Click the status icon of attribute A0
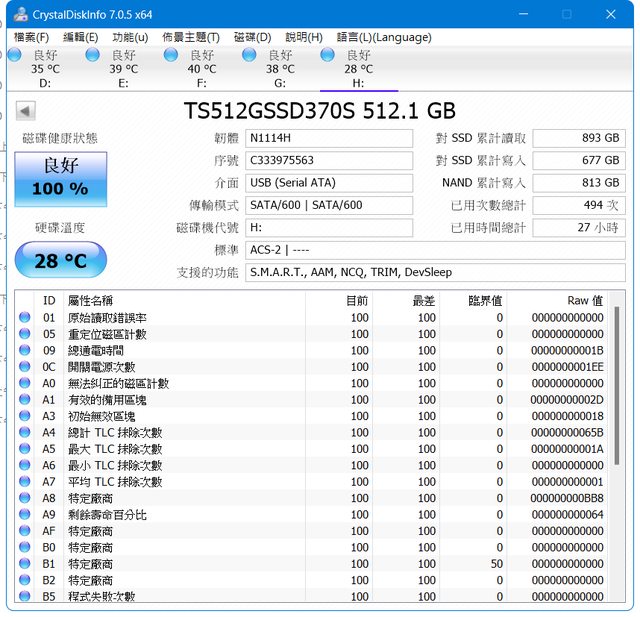The width and height of the screenshot is (640, 617). pos(24,383)
